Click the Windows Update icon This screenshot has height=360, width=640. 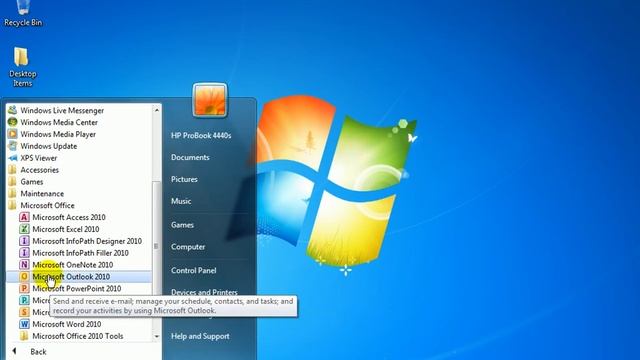point(13,146)
